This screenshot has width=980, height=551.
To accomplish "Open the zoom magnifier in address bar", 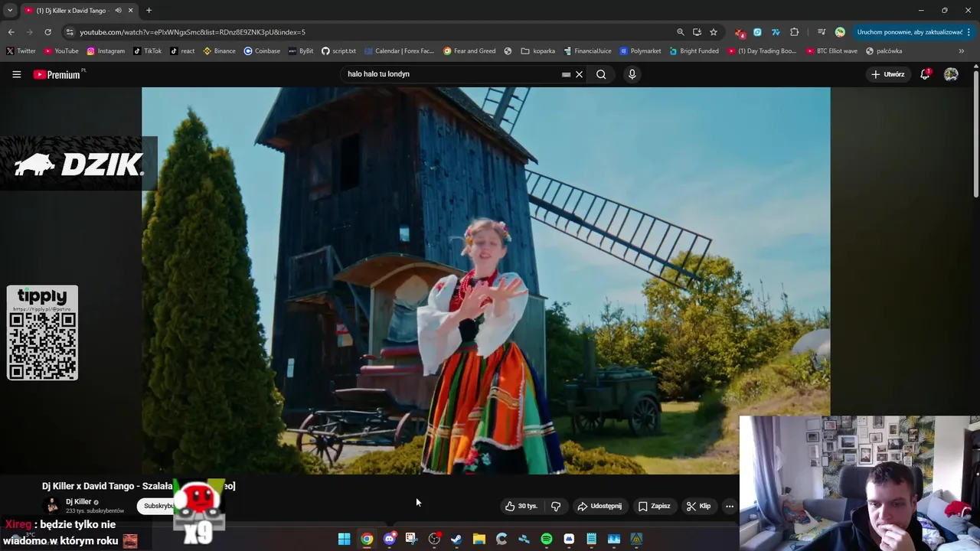I will 680,32.
